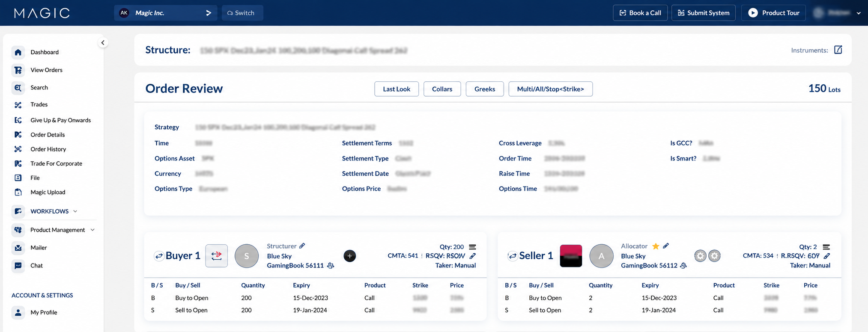Screen dimensions: 868x332
Task: Open the user profile dropdown in header
Action: point(837,13)
